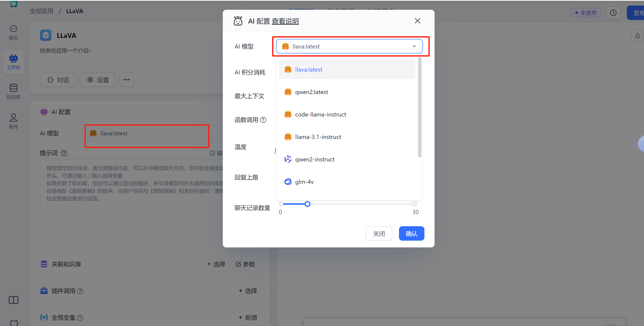Viewport: 644px width, 326px height.
Task: Click the 全局变量 braces icon
Action: pyautogui.click(x=44, y=317)
